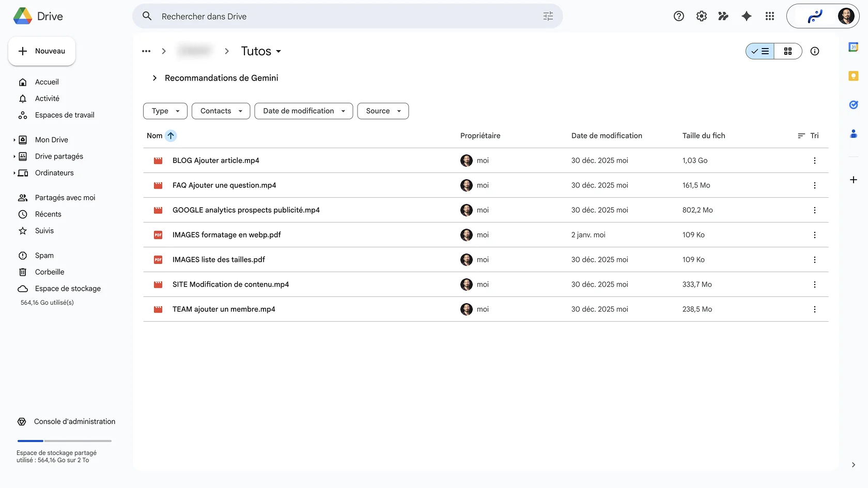Click the account profile avatar

846,16
